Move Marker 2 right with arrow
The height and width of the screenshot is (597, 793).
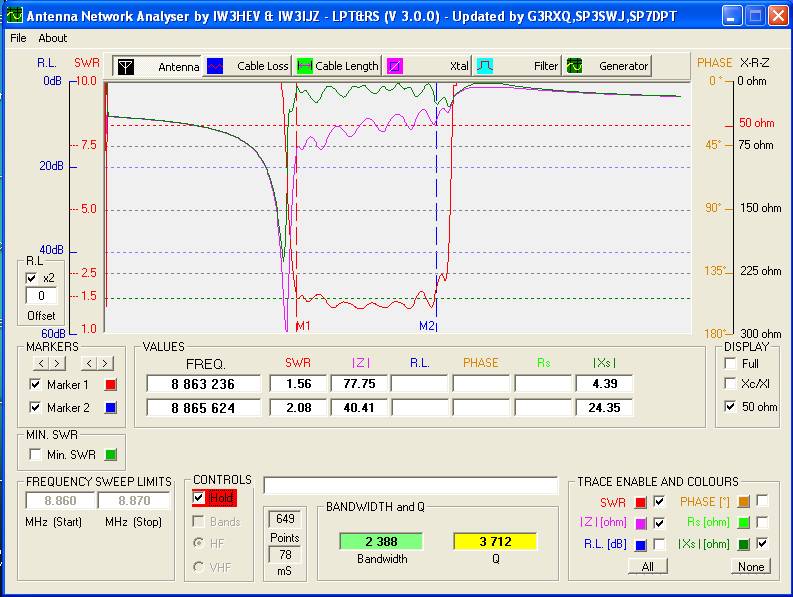[105, 363]
